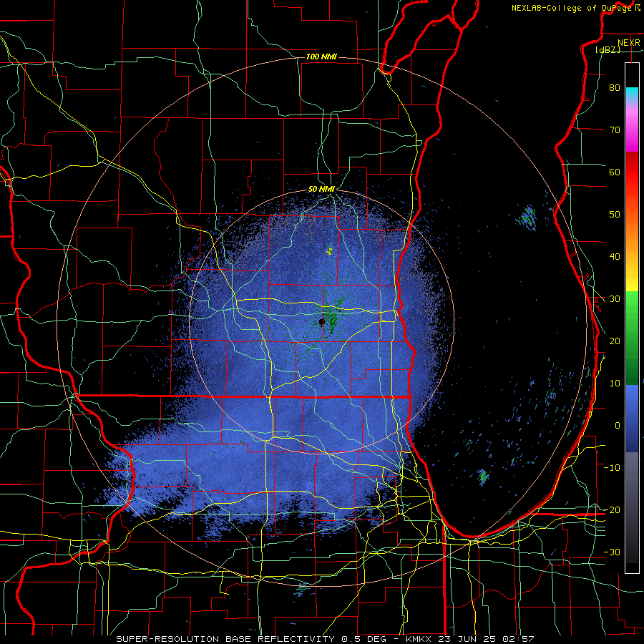
Task: Click the 60 dBZ value on the scale
Action: pos(615,172)
